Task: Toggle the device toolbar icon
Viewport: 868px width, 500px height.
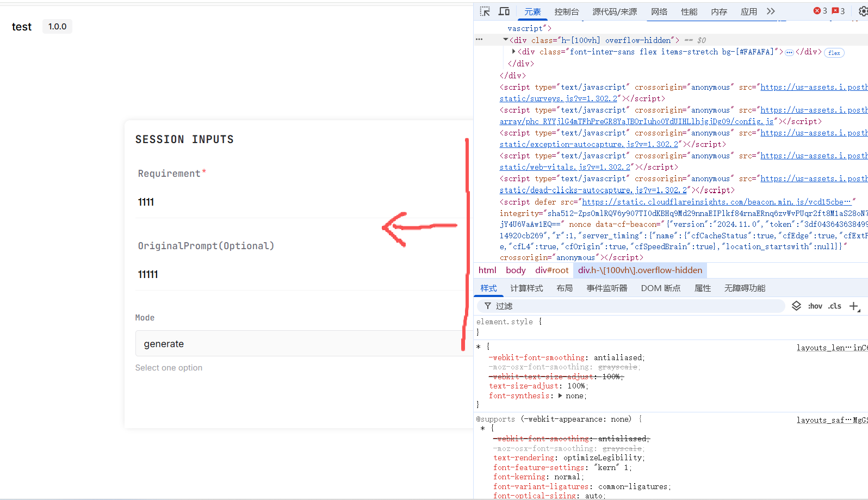Action: click(504, 11)
